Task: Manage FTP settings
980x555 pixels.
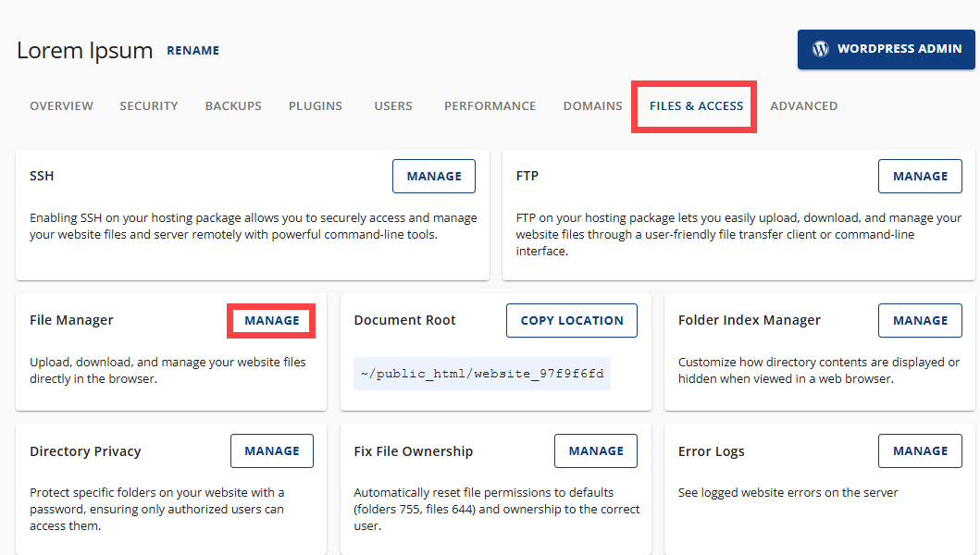Action: [919, 176]
